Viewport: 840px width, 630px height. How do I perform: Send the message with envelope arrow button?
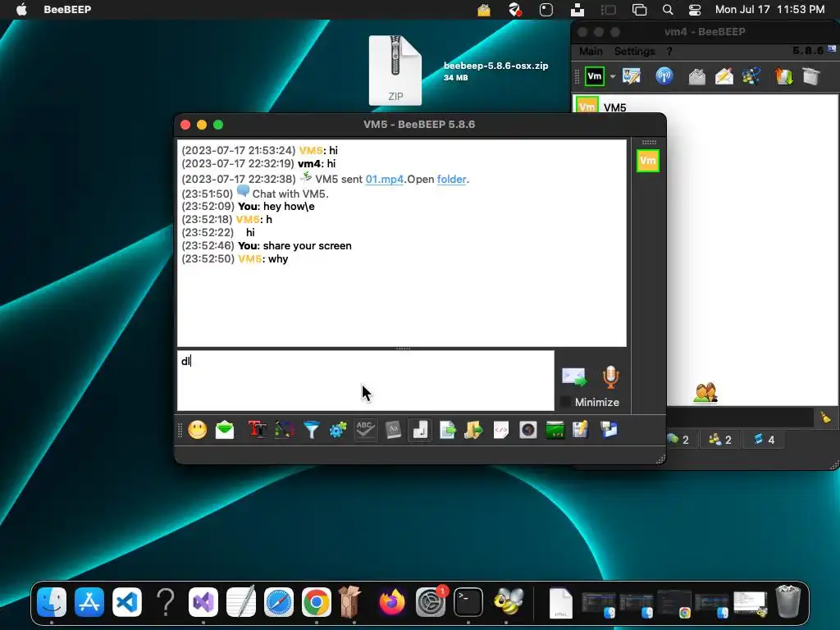(574, 377)
